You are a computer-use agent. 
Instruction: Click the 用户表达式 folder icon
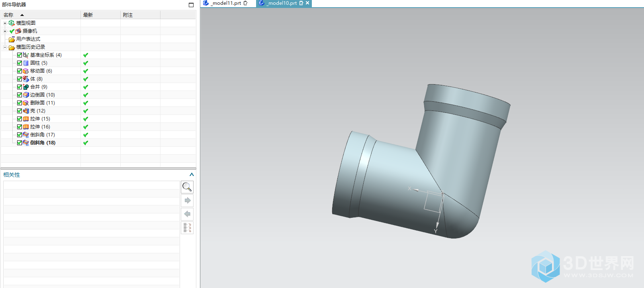pyautogui.click(x=12, y=39)
